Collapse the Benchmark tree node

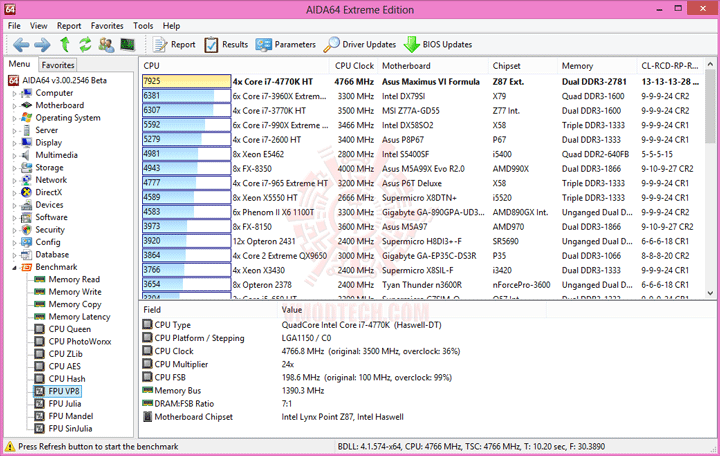click(x=14, y=267)
